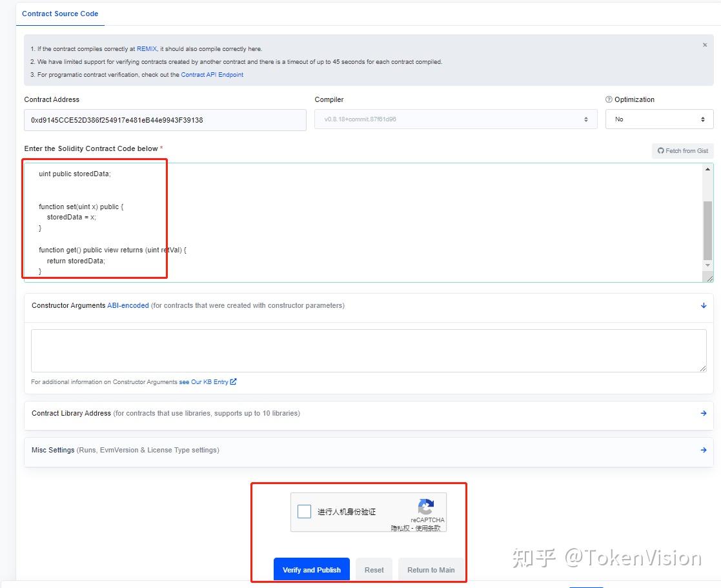Click the Verify and Publish button

[312, 569]
